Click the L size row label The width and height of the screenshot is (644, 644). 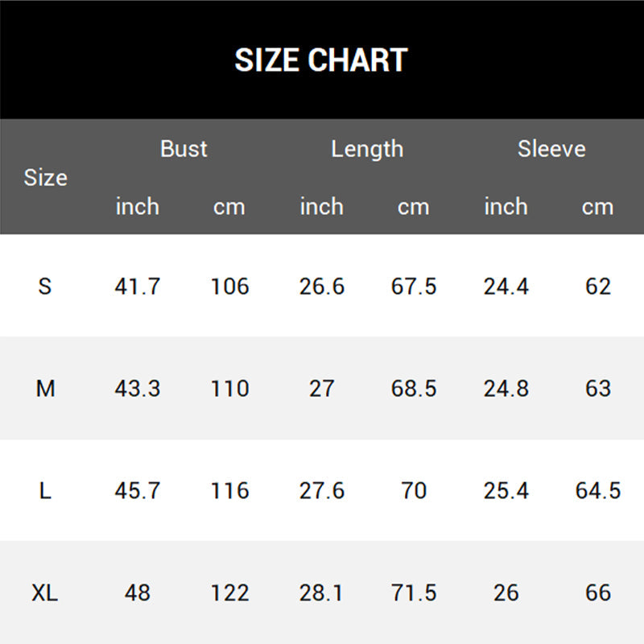(x=45, y=490)
